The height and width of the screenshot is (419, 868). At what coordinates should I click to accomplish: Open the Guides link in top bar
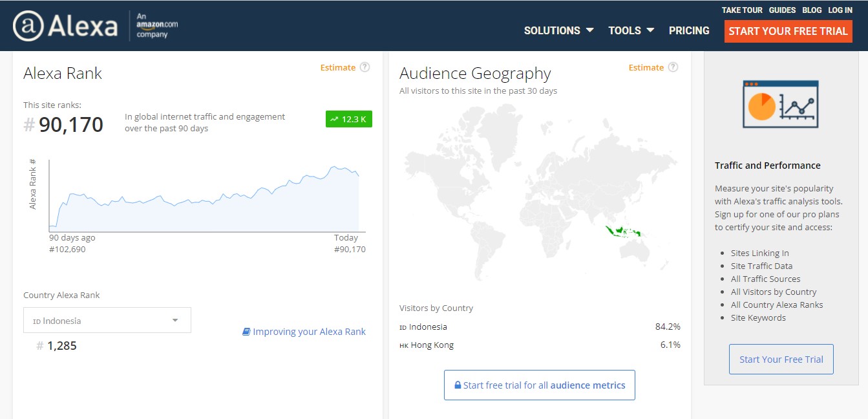click(x=782, y=10)
